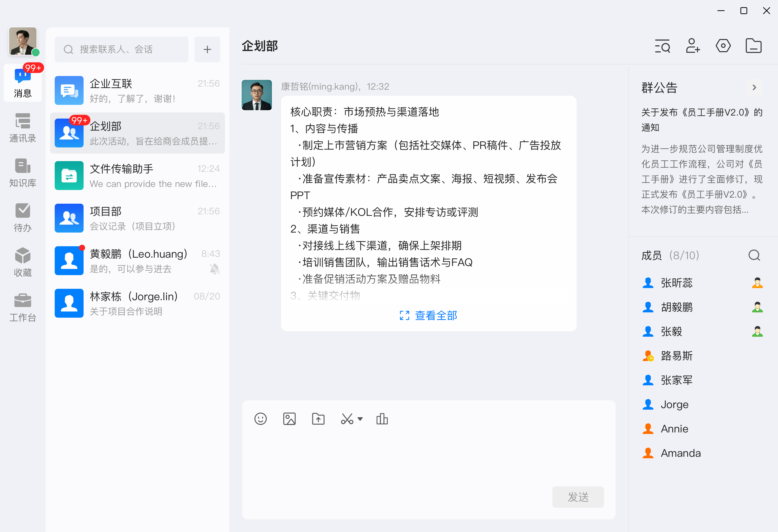The width and height of the screenshot is (778, 532).
Task: Click image send icon in toolbar
Action: click(289, 419)
